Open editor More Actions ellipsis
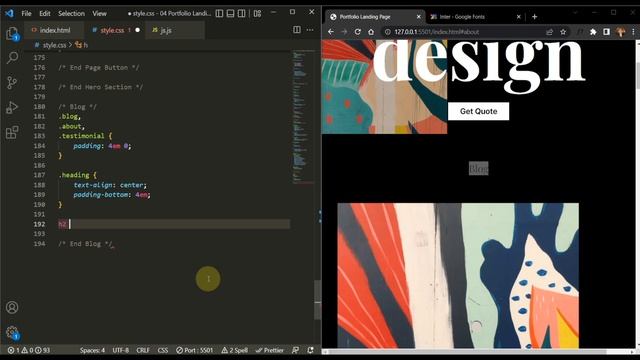This screenshot has width=640, height=360. [x=310, y=30]
